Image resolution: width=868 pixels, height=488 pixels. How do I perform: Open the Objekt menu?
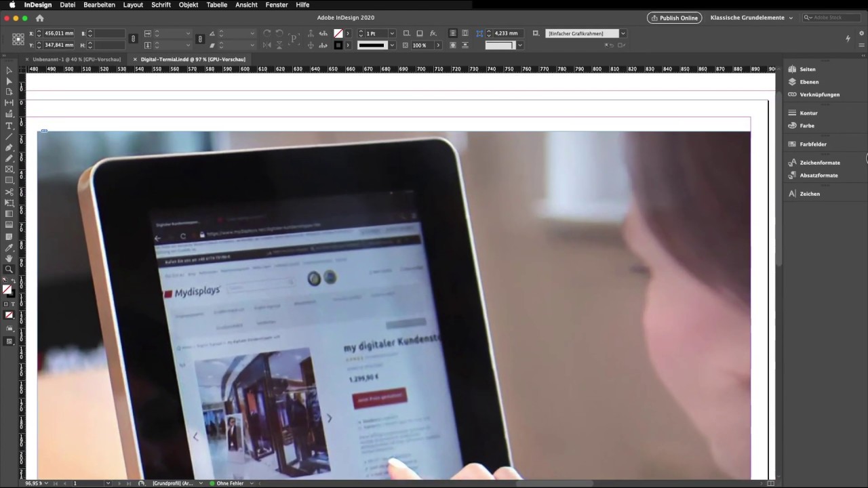(189, 5)
